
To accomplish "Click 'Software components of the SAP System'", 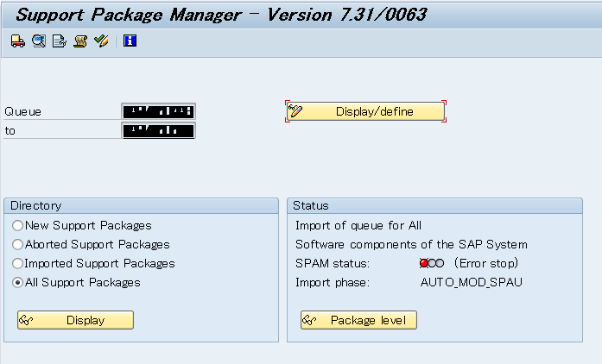I will point(411,244).
